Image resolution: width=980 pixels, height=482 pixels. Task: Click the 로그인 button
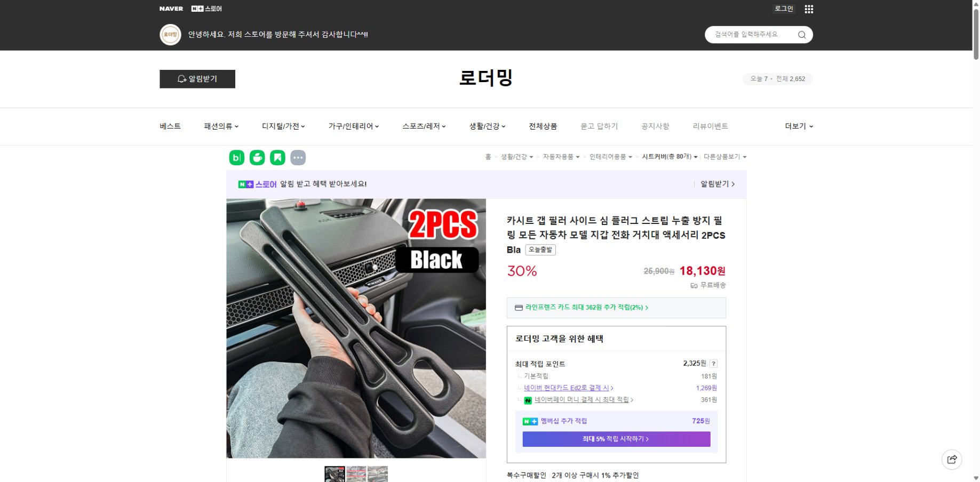coord(783,9)
